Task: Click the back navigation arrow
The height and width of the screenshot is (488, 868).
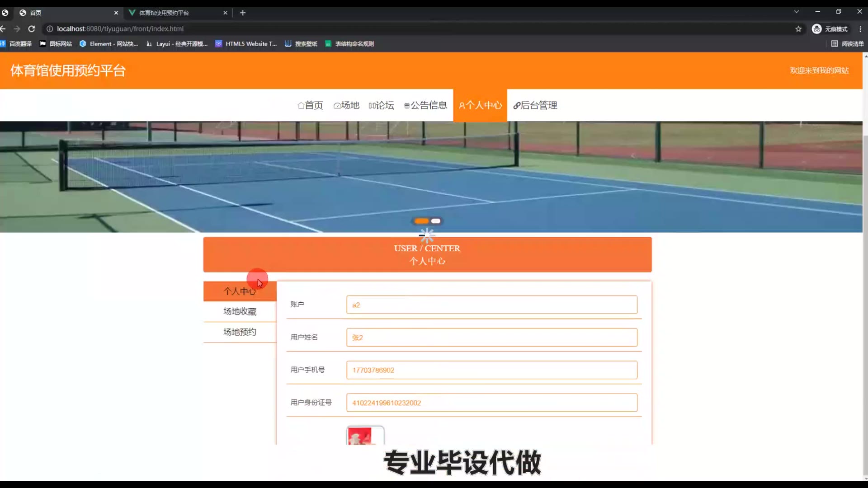Action: click(3, 29)
